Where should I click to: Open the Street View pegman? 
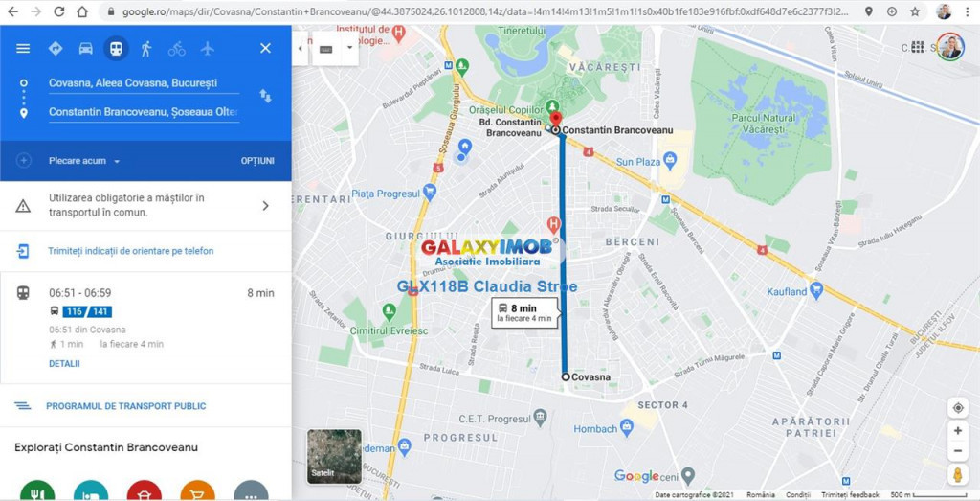click(957, 475)
